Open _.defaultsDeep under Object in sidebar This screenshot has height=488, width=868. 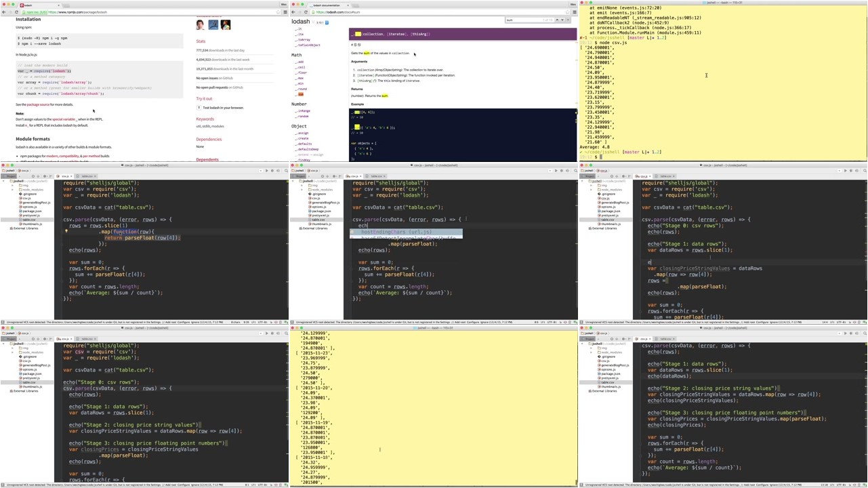307,149
